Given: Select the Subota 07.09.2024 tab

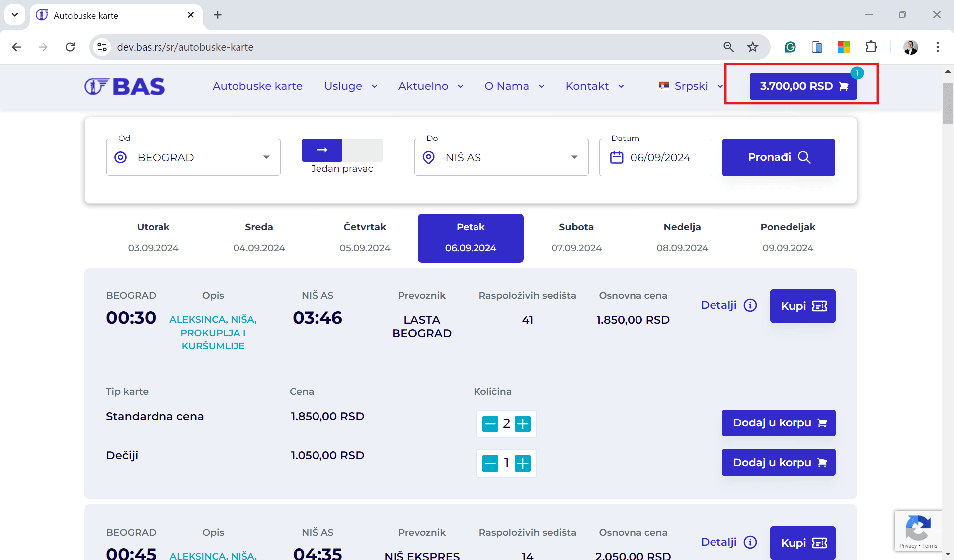Looking at the screenshot, I should coord(576,238).
